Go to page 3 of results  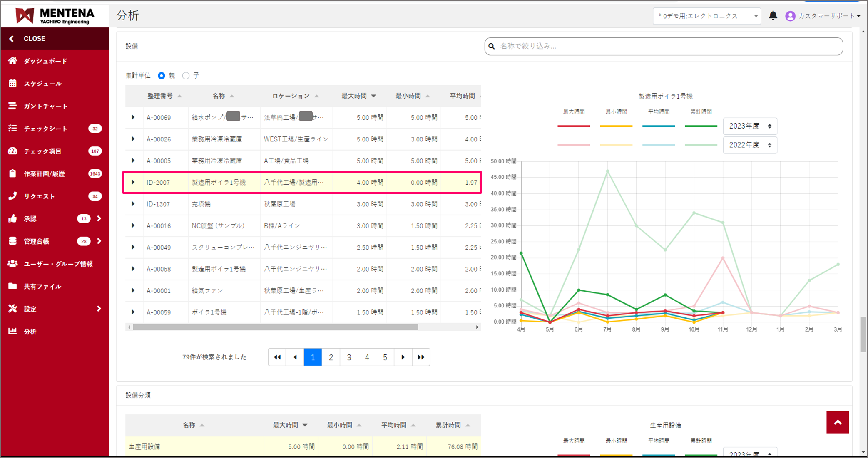[349, 357]
